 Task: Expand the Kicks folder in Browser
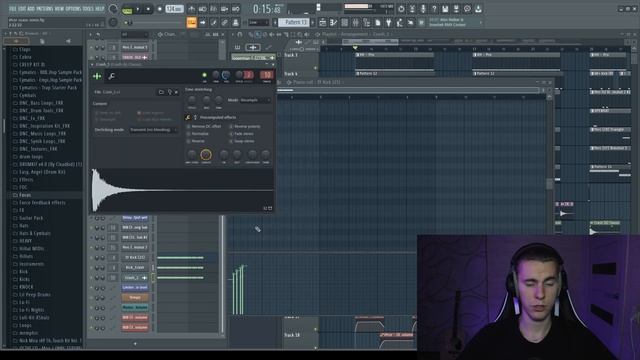24,279
